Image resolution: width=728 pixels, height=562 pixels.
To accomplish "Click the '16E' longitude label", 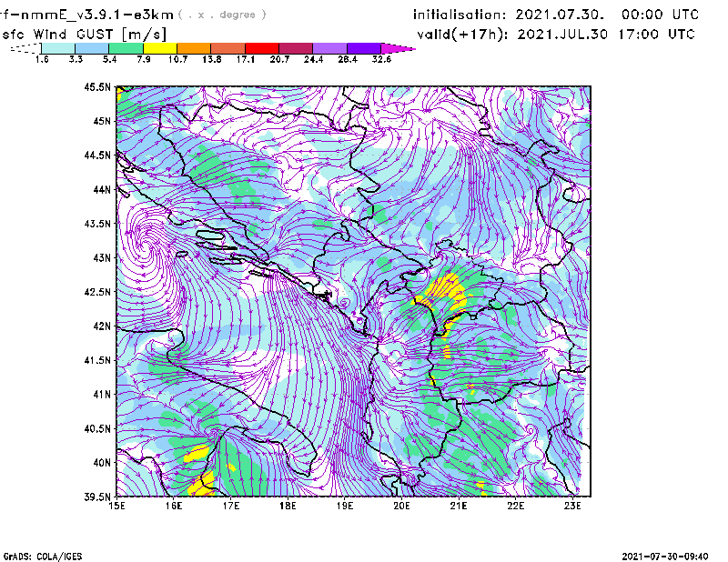I will (174, 506).
